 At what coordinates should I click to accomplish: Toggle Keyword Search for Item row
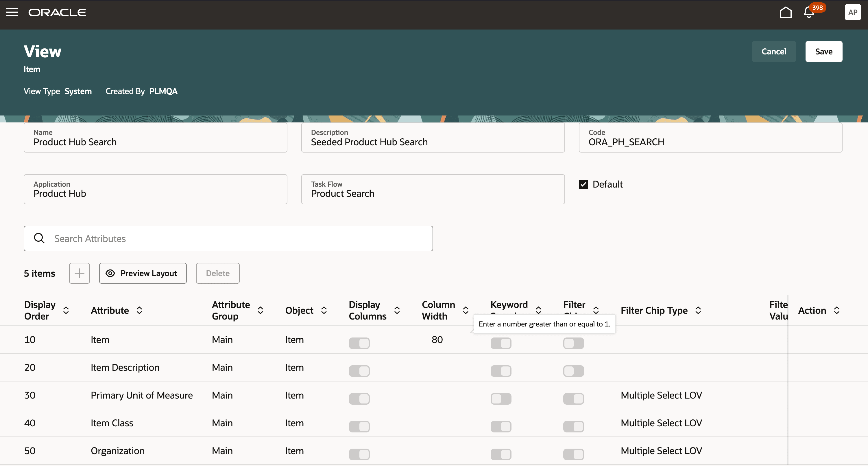pos(501,343)
